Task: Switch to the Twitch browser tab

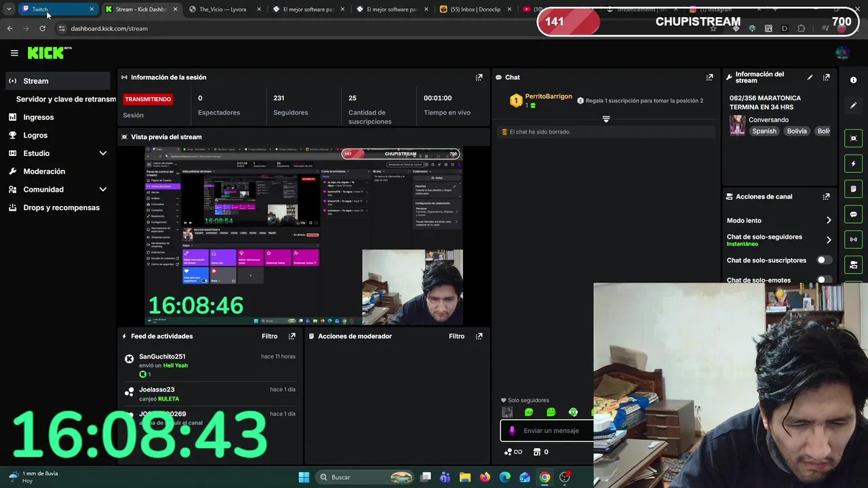Action: [58, 9]
